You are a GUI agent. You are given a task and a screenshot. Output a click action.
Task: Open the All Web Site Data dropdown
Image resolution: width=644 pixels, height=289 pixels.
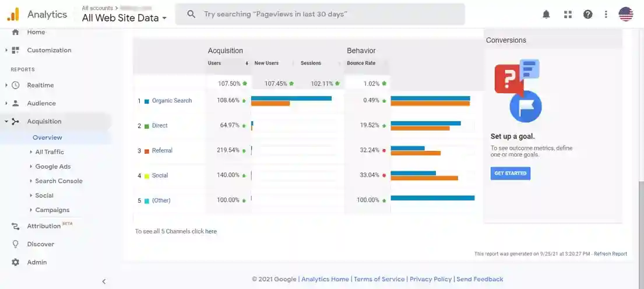[x=124, y=18]
